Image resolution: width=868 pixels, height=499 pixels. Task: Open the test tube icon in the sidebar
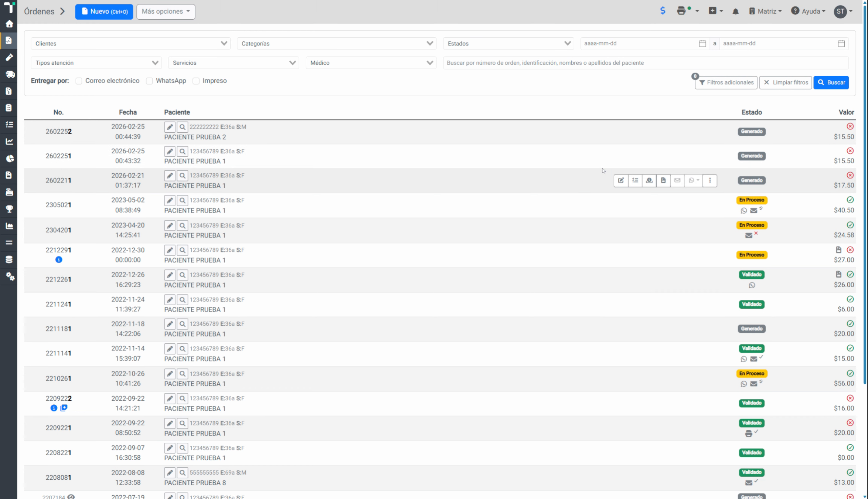pos(9,57)
